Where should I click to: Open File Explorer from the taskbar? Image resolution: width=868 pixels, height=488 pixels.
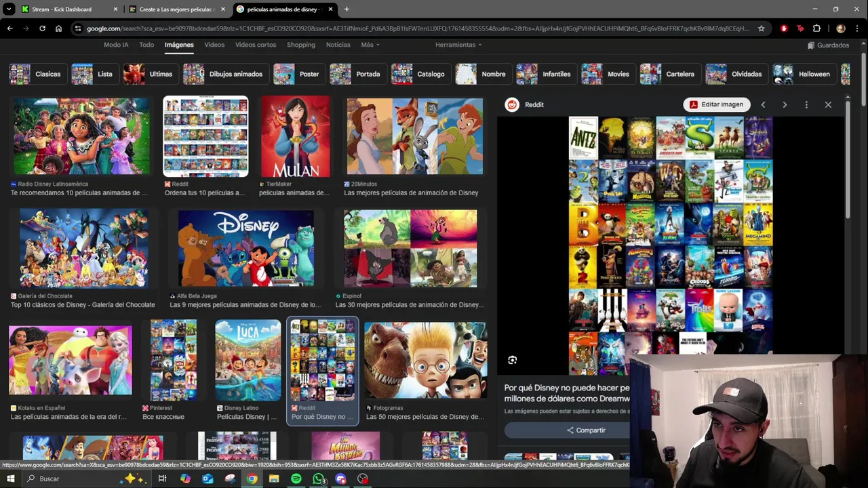tap(274, 479)
